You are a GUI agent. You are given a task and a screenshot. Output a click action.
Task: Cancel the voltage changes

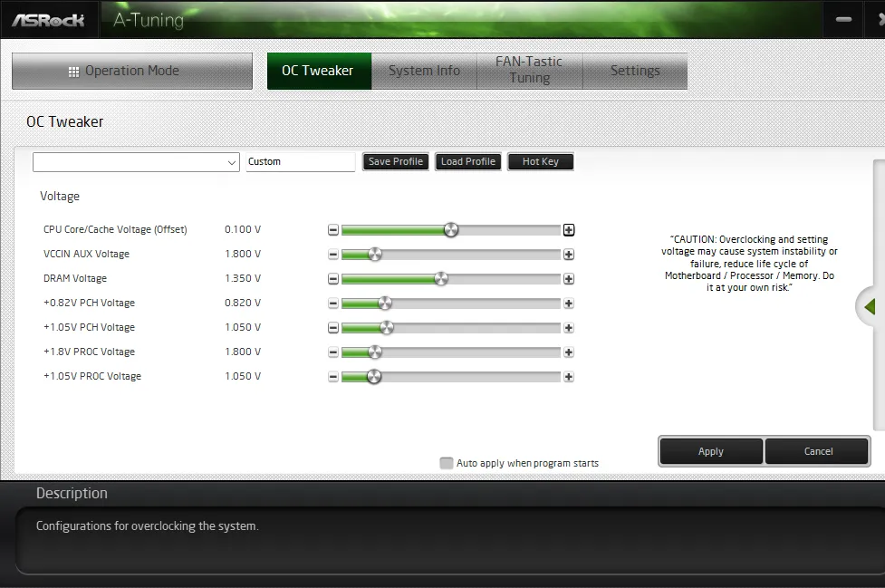tap(817, 451)
